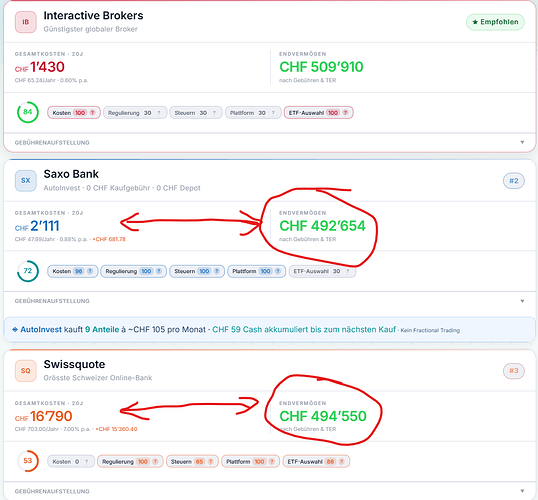Click the Swissquote score ring 53
Viewport: 538px width, 500px height.
click(27, 461)
